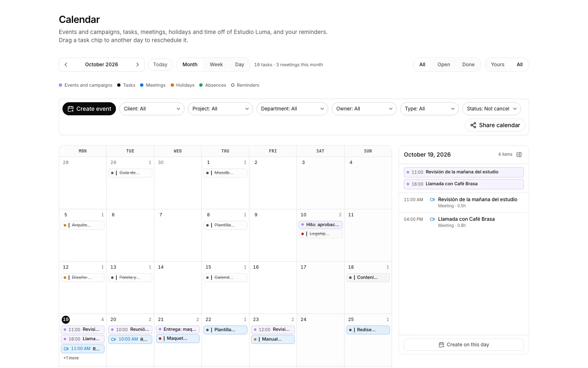Click the share icon in Share calendar
The width and height of the screenshot is (588, 368).
coord(473,125)
